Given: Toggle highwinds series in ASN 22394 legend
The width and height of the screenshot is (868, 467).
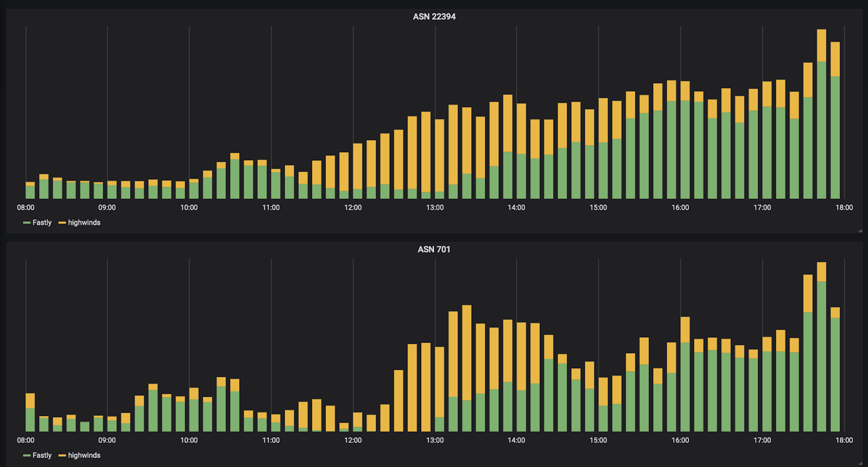Looking at the screenshot, I should [x=84, y=223].
